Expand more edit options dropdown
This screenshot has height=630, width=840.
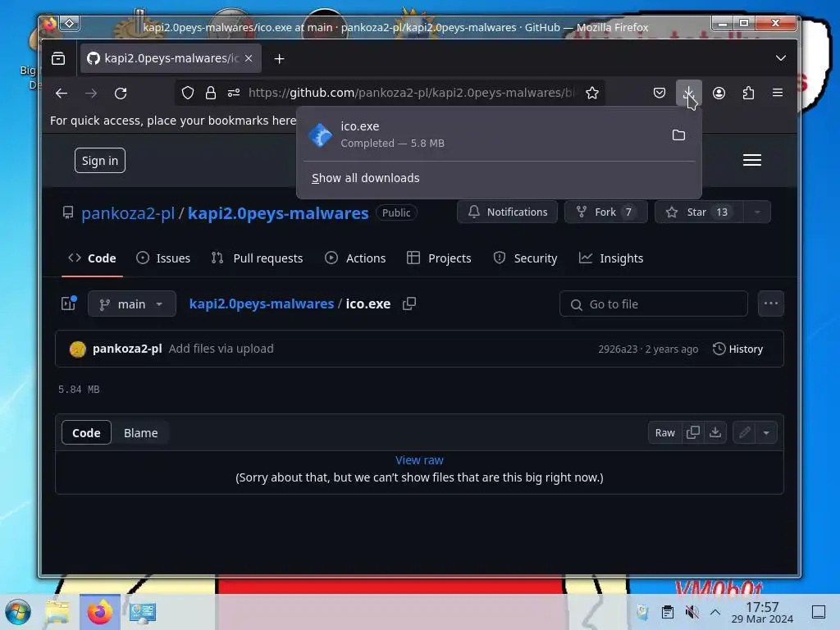766,433
